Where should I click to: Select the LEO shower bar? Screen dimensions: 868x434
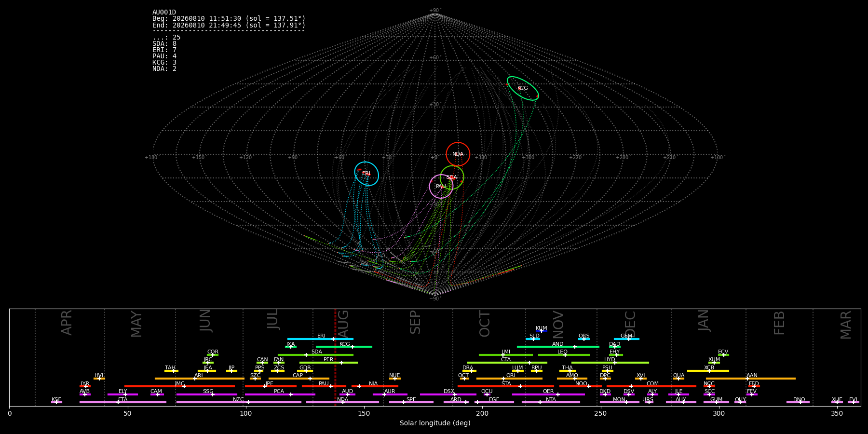564,355
